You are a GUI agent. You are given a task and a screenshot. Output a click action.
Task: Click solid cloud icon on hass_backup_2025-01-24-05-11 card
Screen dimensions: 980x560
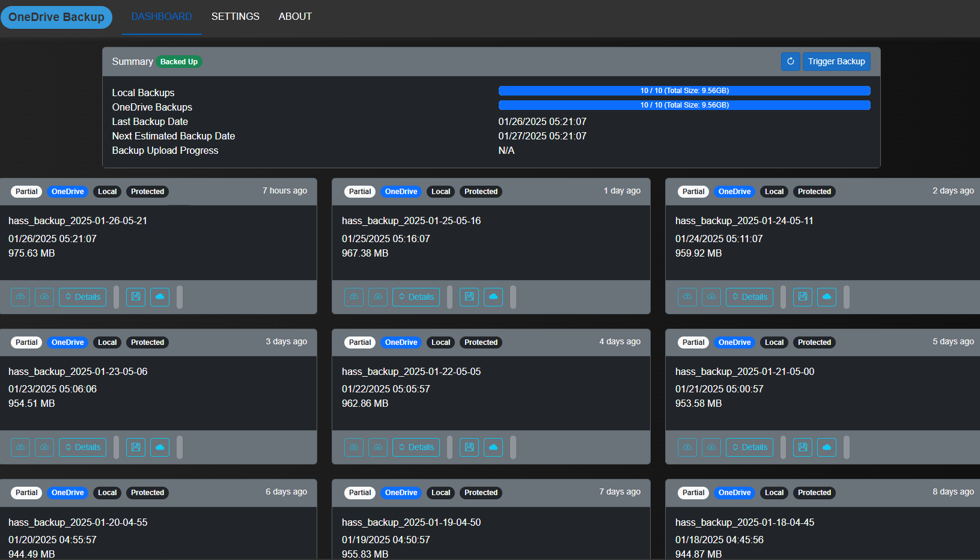[827, 297]
